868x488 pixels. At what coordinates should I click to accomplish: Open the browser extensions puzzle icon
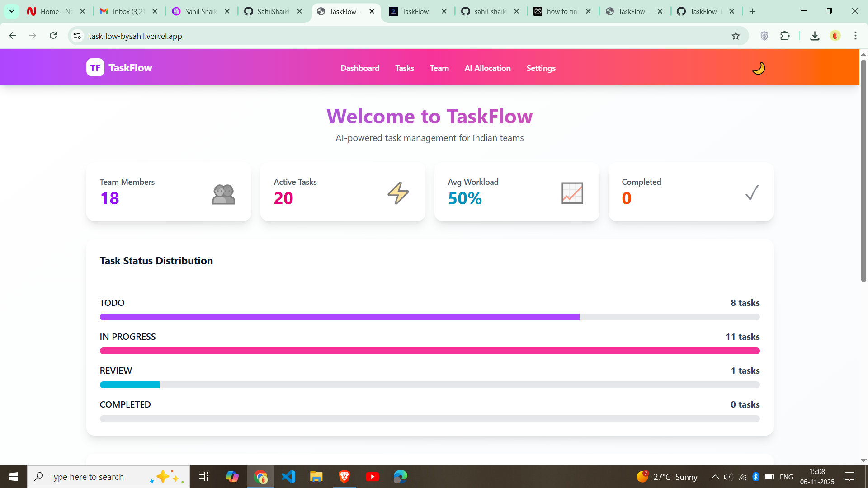point(785,36)
